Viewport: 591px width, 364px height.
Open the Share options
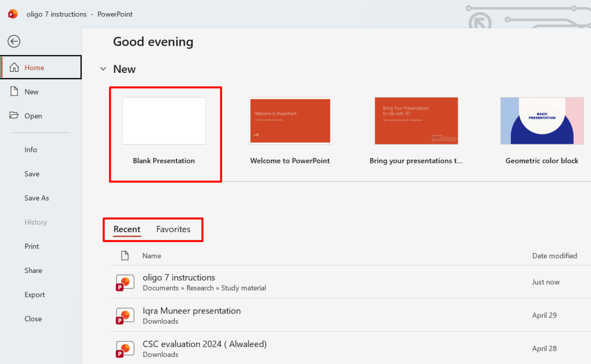point(33,270)
